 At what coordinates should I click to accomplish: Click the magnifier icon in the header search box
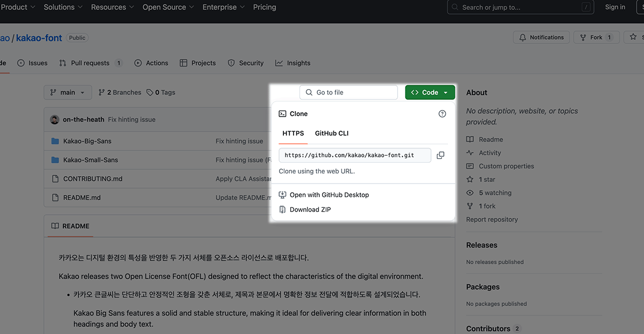(x=456, y=8)
